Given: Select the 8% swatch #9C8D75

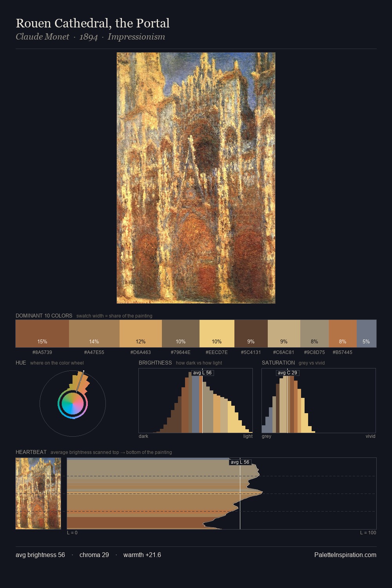Looking at the screenshot, I should point(314,334).
